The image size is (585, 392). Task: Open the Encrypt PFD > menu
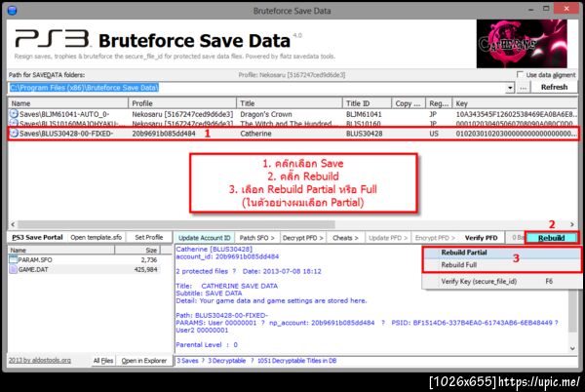(435, 238)
